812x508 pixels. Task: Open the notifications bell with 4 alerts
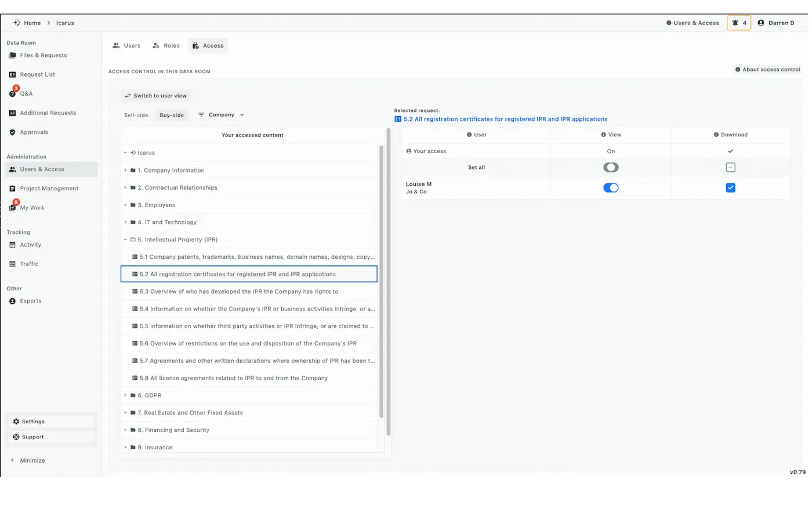pos(738,23)
